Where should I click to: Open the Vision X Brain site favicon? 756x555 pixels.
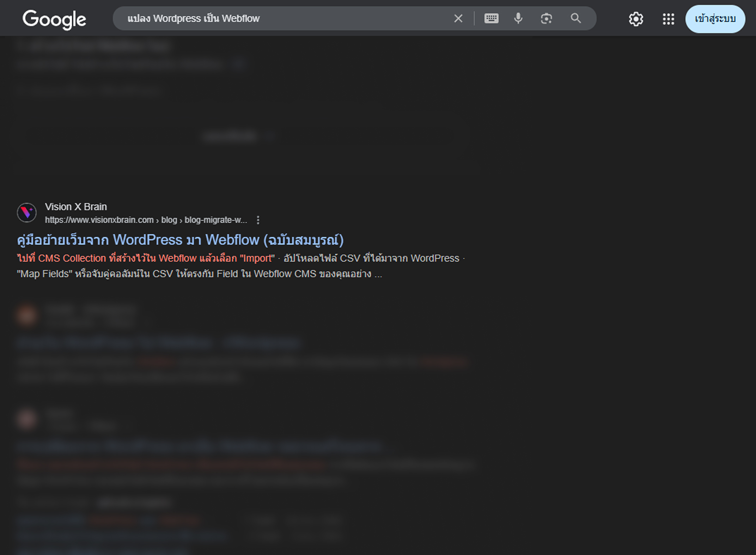tap(27, 213)
